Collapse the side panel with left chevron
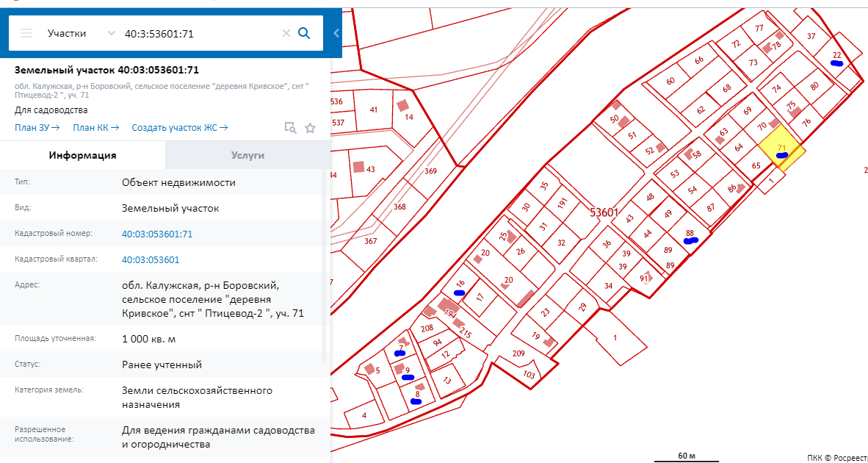The width and height of the screenshot is (868, 463). [336, 33]
